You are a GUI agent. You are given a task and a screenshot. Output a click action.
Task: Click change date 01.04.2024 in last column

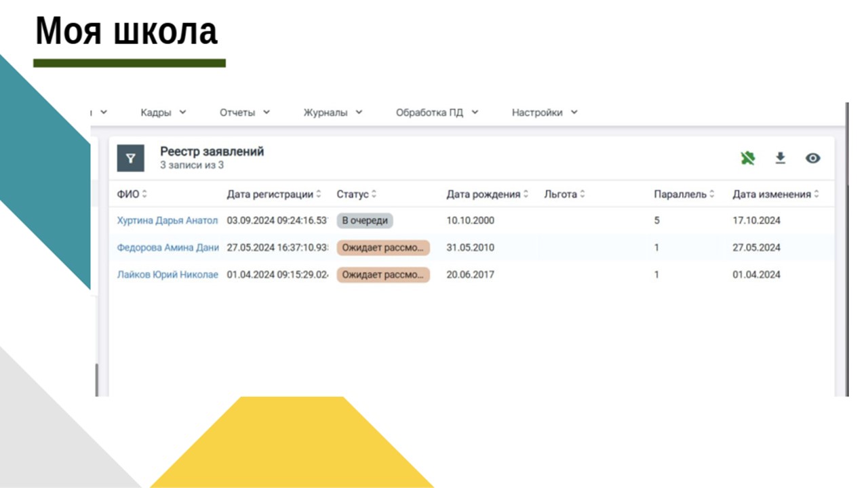click(757, 274)
